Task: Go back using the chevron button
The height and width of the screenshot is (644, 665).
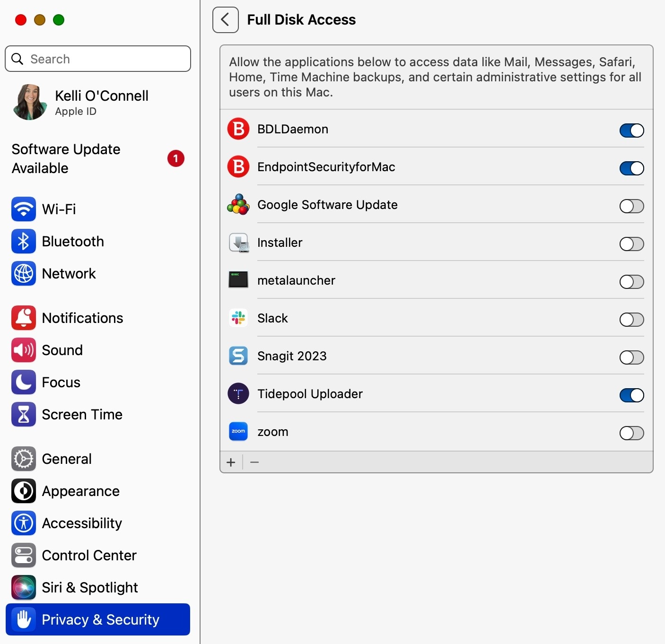Action: tap(226, 20)
